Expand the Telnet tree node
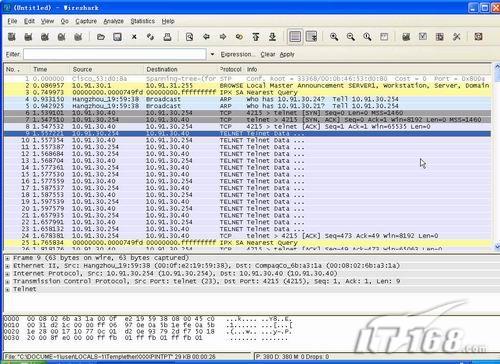Screen dimensions: 500x364 click(x=7, y=289)
